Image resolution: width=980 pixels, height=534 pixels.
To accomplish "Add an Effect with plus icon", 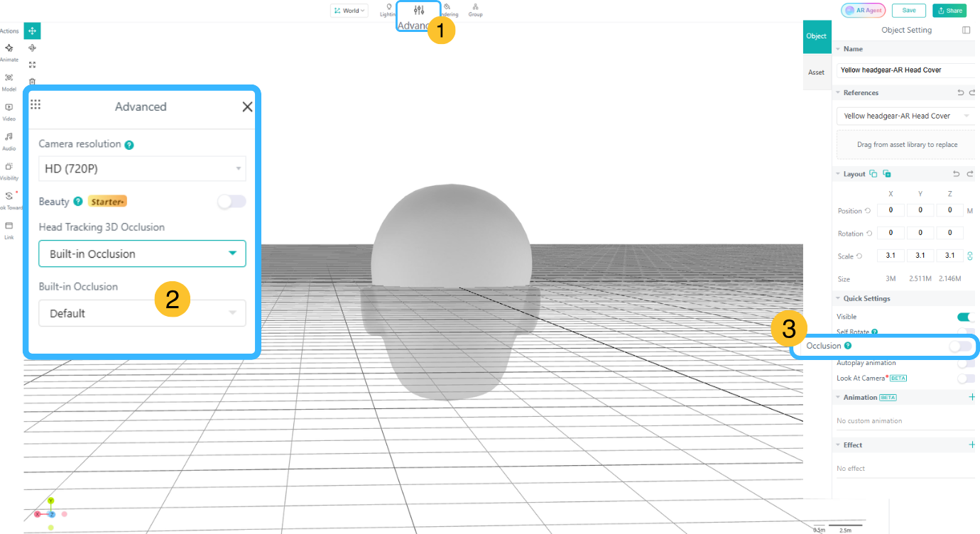I will [x=972, y=445].
